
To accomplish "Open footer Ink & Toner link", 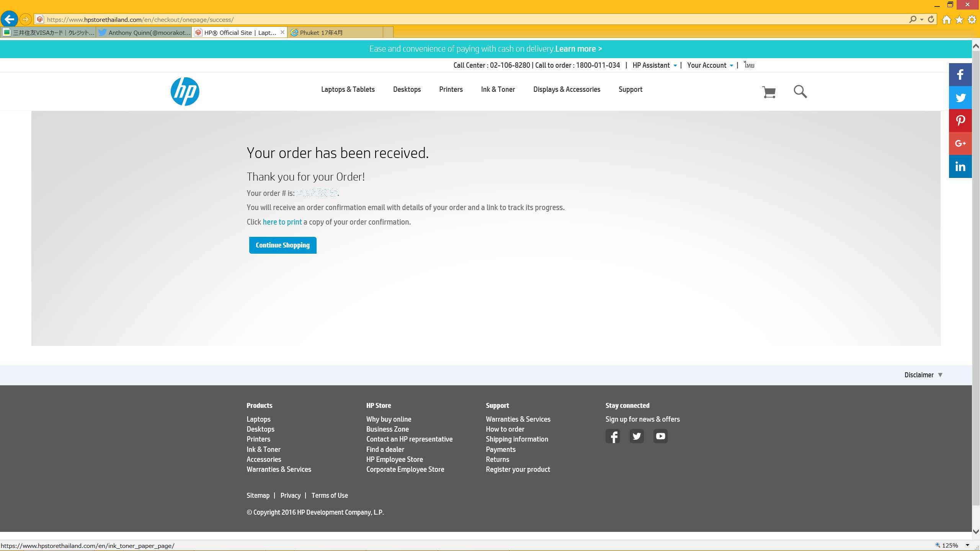I will click(x=263, y=450).
